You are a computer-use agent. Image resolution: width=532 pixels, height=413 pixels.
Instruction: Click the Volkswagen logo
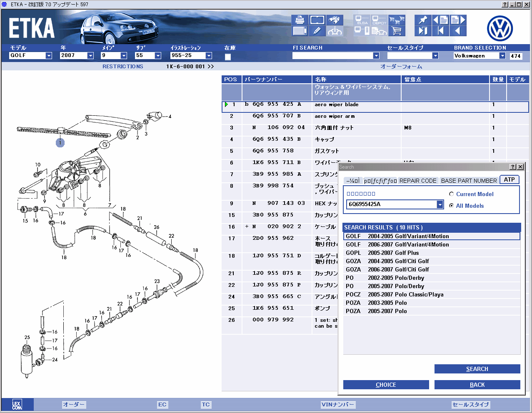pyautogui.click(x=500, y=28)
